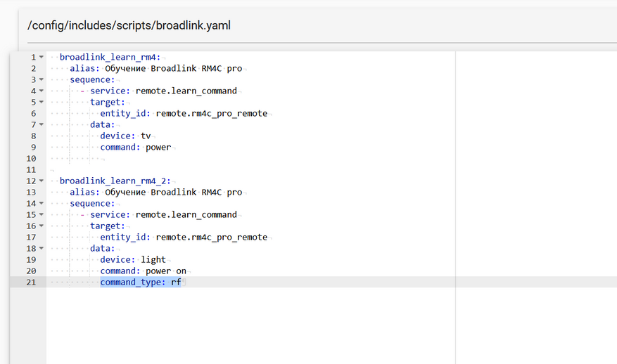Click 'command: power on' on line 20
Image resolution: width=617 pixels, height=364 pixels.
pyautogui.click(x=144, y=271)
